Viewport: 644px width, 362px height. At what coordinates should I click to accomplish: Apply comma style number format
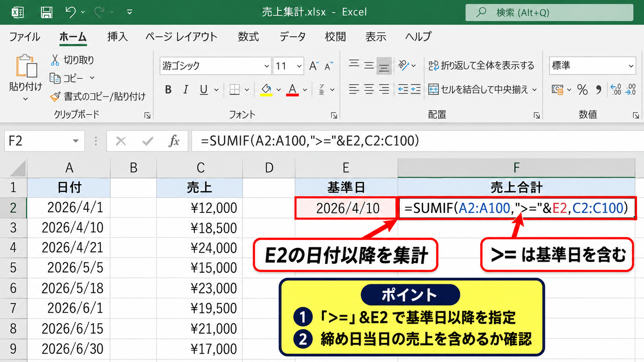(x=599, y=90)
